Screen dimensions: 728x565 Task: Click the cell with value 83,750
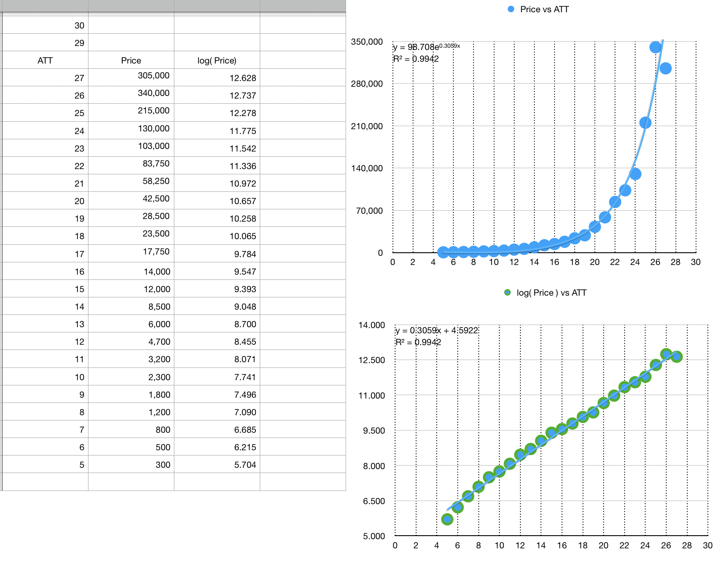click(131, 166)
